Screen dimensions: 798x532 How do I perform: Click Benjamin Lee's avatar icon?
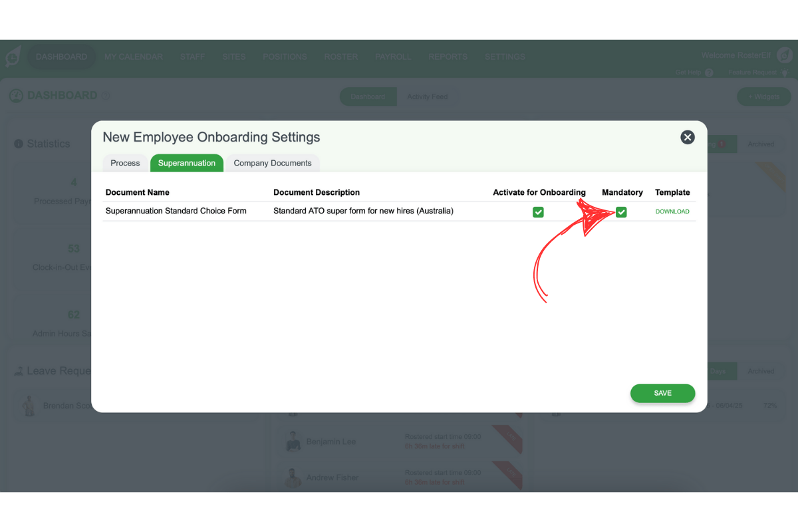tap(293, 442)
